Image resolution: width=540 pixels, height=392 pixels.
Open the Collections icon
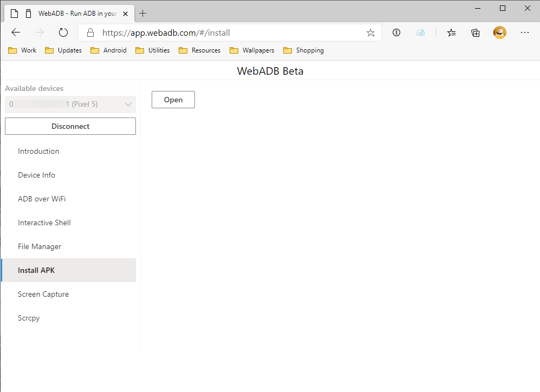475,32
